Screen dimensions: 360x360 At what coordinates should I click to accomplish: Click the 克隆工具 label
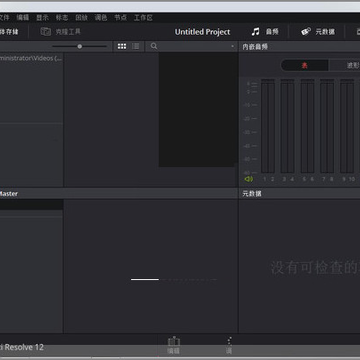68,32
